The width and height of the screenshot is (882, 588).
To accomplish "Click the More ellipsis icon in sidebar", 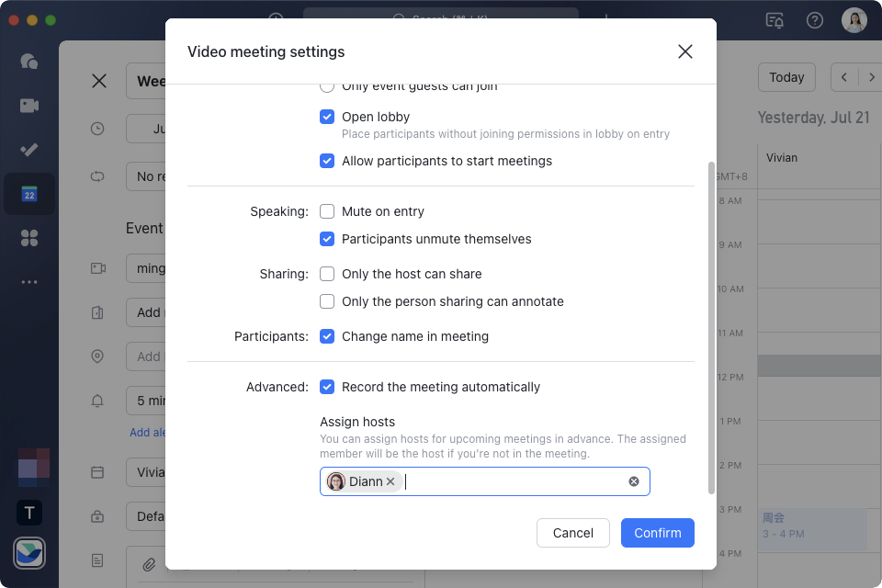I will point(28,282).
